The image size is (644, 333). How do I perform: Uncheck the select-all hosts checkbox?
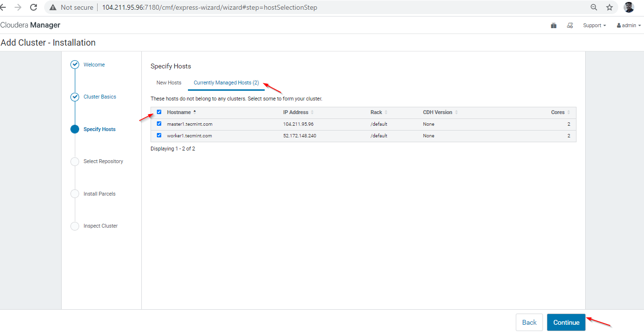click(x=159, y=112)
